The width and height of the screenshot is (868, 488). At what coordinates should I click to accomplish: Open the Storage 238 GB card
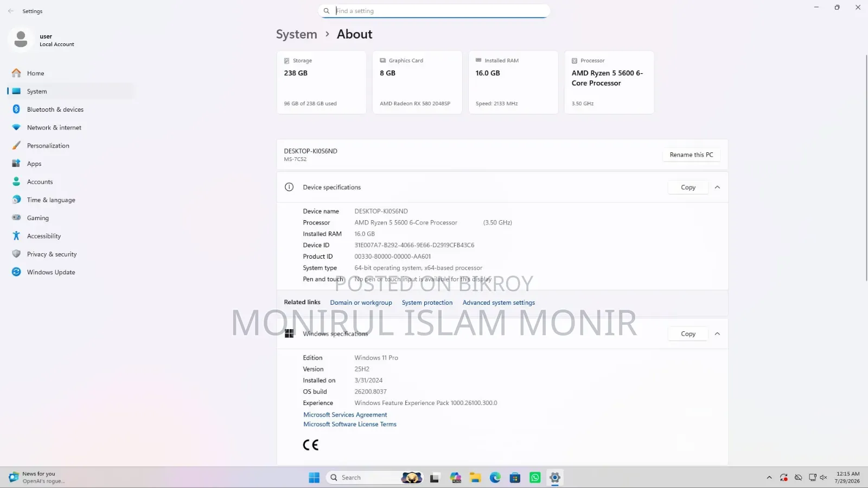point(321,82)
